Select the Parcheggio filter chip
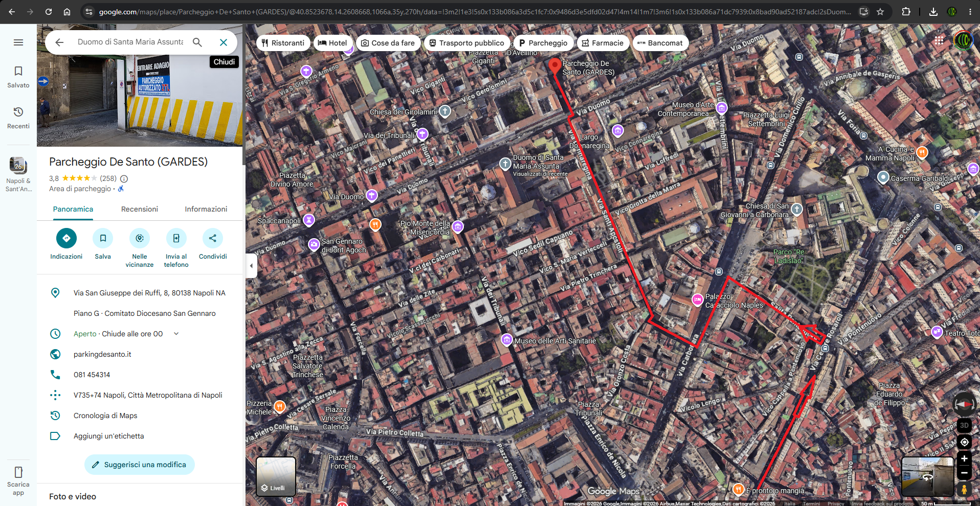Image resolution: width=980 pixels, height=506 pixels. (543, 43)
